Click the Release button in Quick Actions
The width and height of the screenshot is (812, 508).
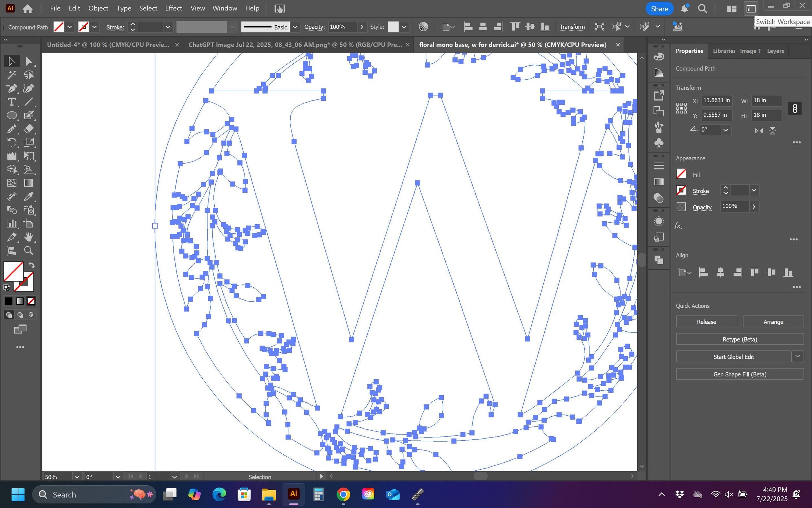(x=706, y=321)
